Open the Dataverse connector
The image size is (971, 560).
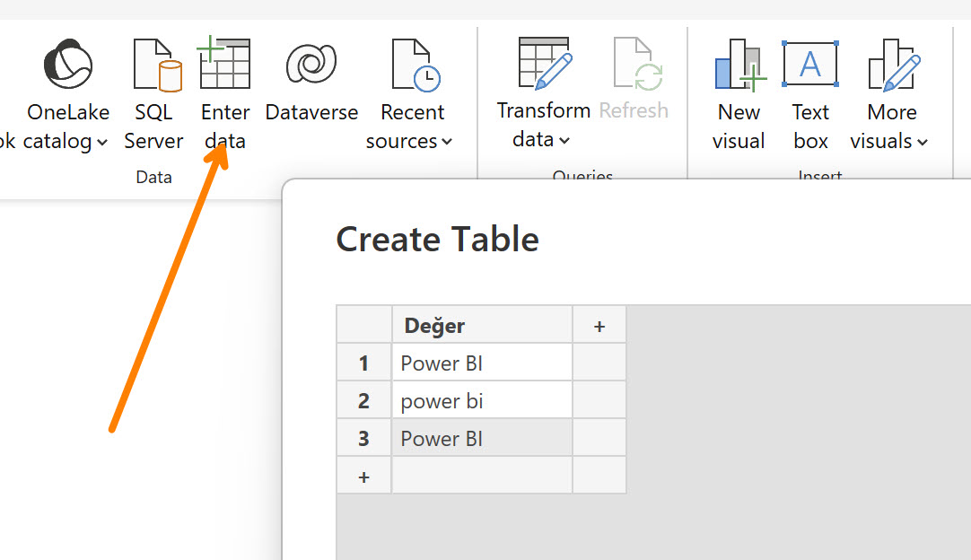[x=311, y=65]
